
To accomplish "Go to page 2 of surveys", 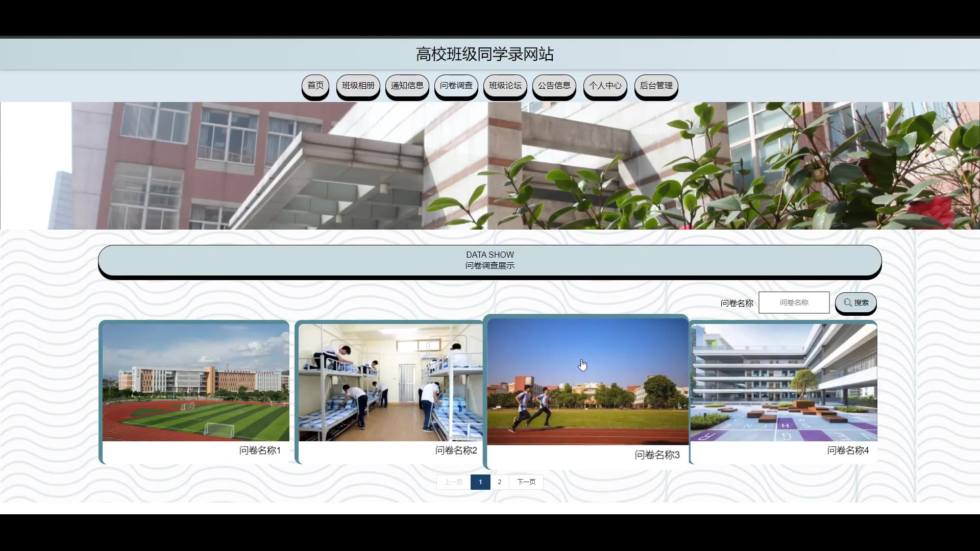I will point(500,482).
